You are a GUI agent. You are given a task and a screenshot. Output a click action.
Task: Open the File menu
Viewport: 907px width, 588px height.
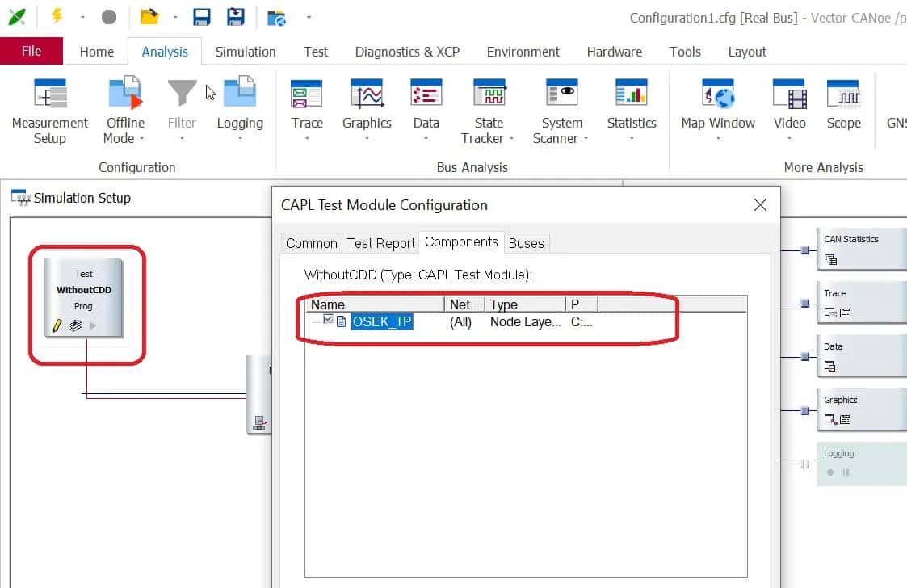(x=31, y=51)
